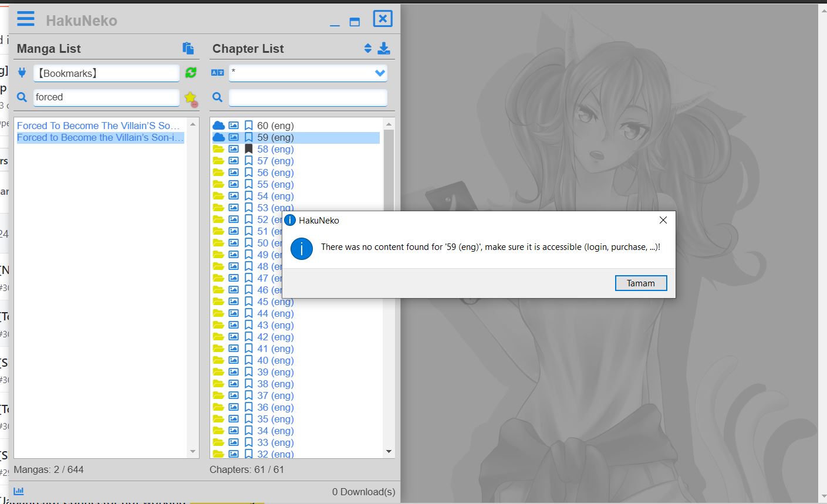
Task: Toggle bookmark marker for chapter 45
Action: 248,302
